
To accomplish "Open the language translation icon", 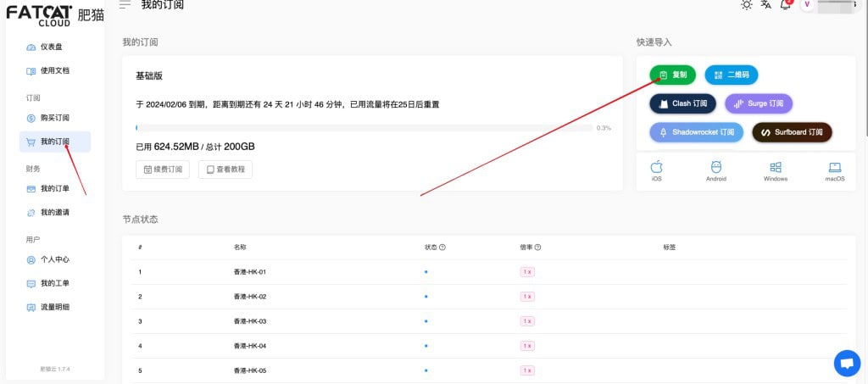I will click(766, 4).
